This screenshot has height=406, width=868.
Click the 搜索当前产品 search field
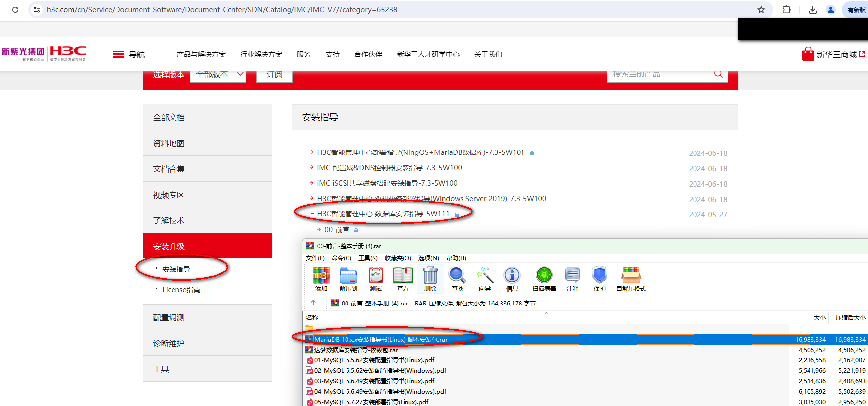[x=659, y=75]
